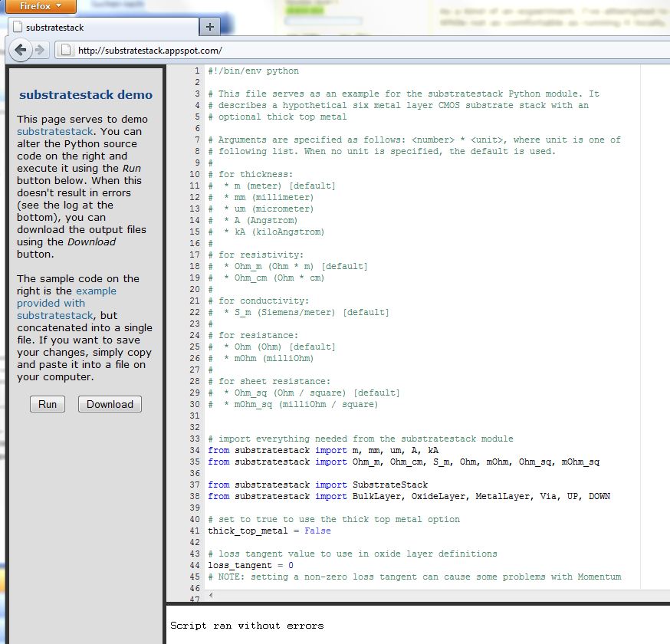Viewport: 670px width, 644px height.
Task: Click '# This file serves as an example' comment
Action: pyautogui.click(x=404, y=94)
